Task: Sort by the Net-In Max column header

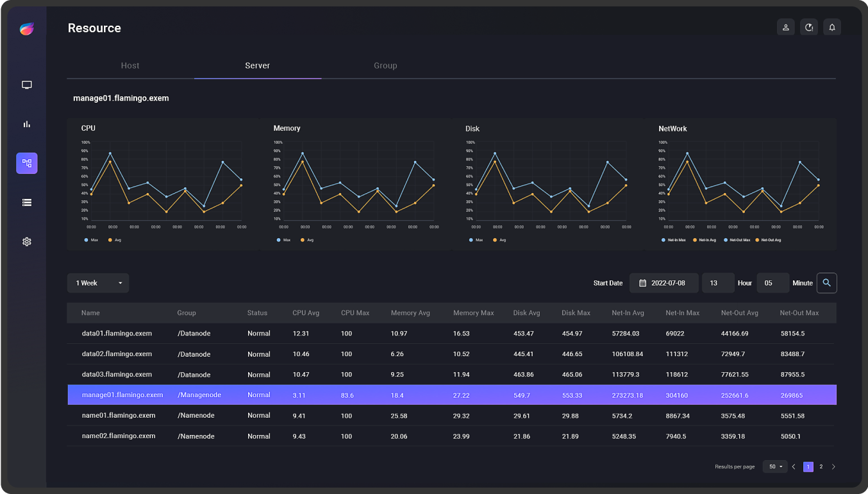Action: tap(682, 313)
